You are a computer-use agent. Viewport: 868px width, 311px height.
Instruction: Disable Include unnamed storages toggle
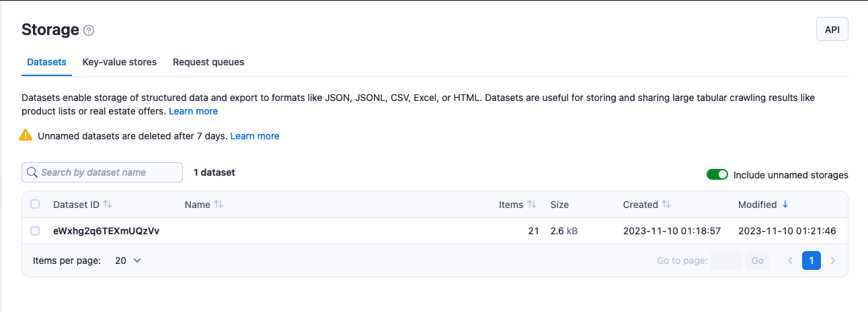coord(717,175)
